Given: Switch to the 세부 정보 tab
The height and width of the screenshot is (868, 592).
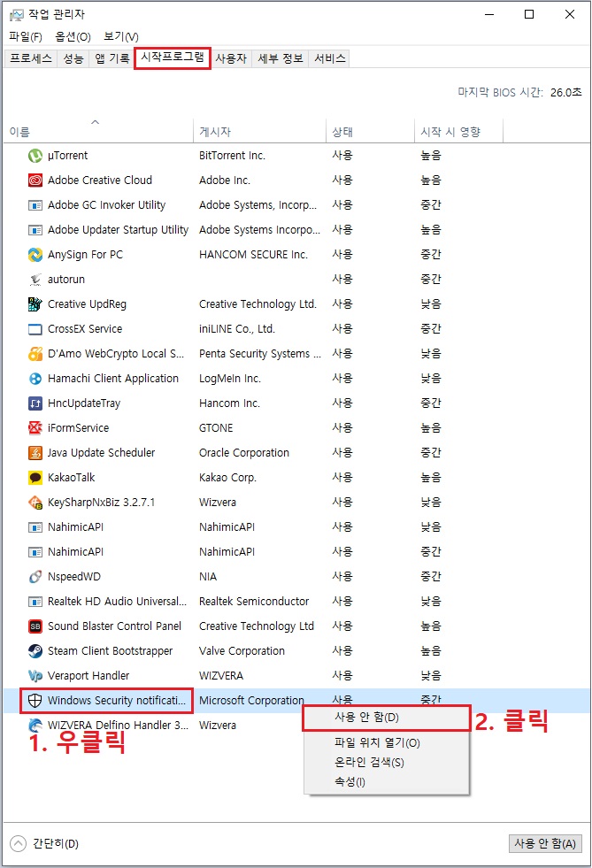Looking at the screenshot, I should [281, 58].
